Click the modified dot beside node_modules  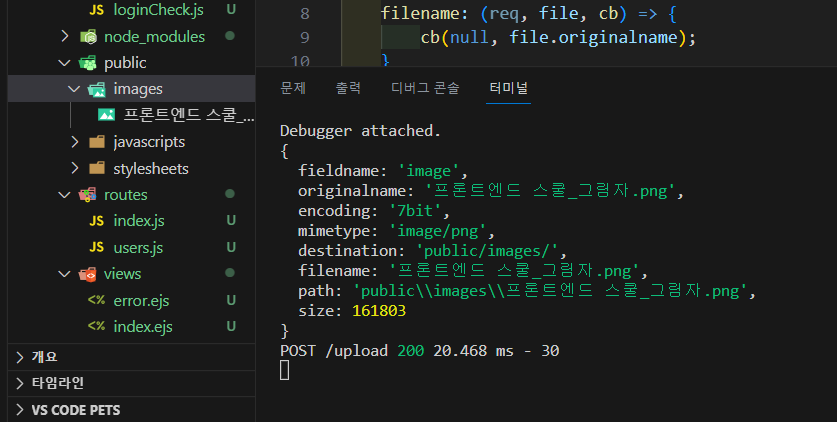[x=230, y=36]
